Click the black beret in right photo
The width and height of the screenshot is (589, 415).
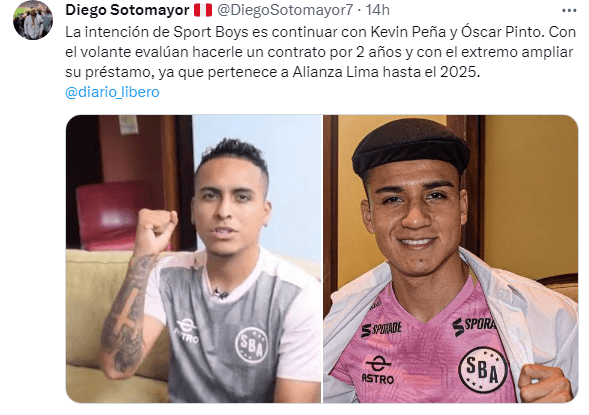point(411,148)
